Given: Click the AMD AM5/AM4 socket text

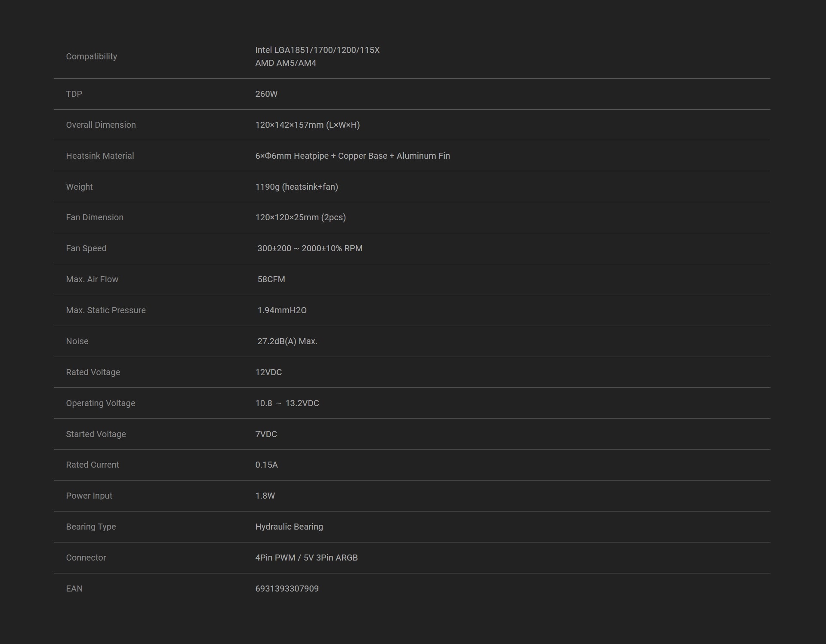Looking at the screenshot, I should (x=285, y=63).
